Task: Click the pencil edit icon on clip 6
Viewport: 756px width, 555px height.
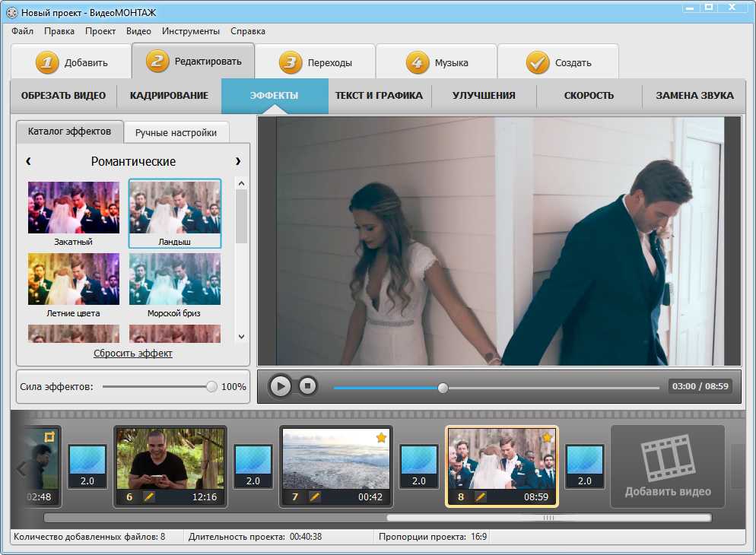Action: tap(149, 496)
